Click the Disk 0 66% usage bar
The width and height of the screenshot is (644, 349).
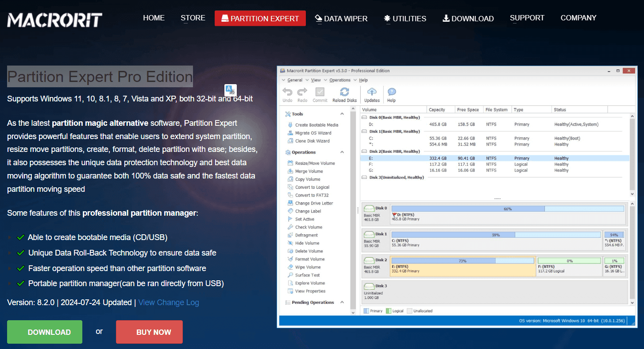coord(508,209)
